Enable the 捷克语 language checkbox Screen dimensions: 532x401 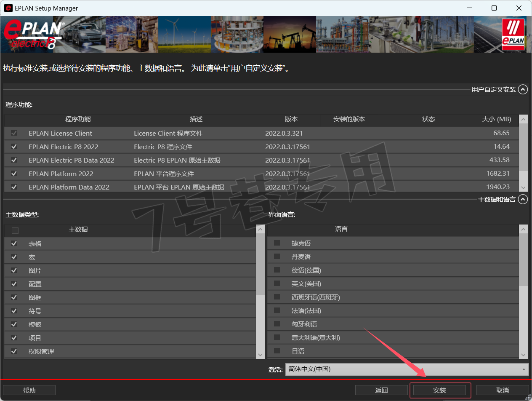277,243
